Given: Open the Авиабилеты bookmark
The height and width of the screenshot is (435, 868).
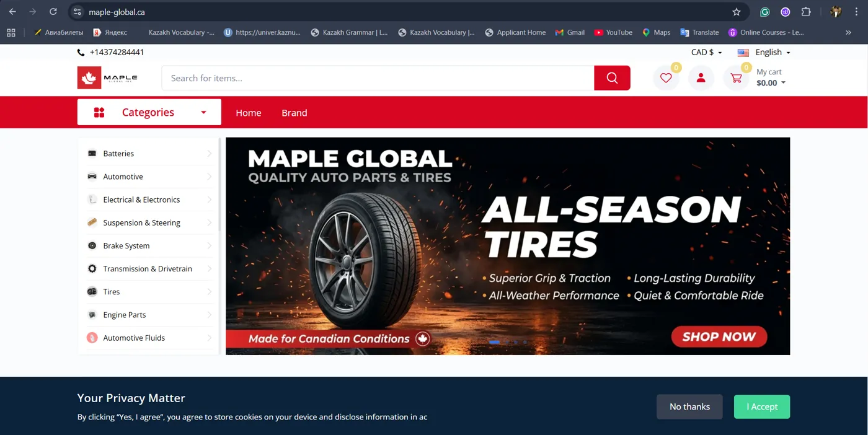Looking at the screenshot, I should tap(58, 32).
